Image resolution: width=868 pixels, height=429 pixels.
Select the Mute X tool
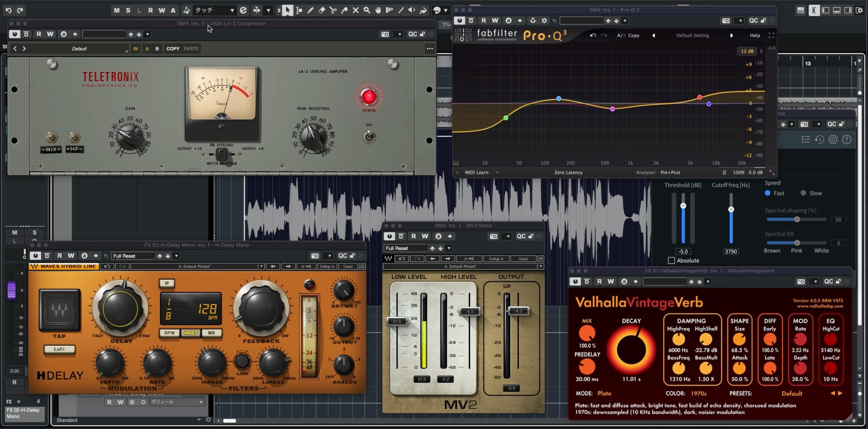tap(356, 10)
